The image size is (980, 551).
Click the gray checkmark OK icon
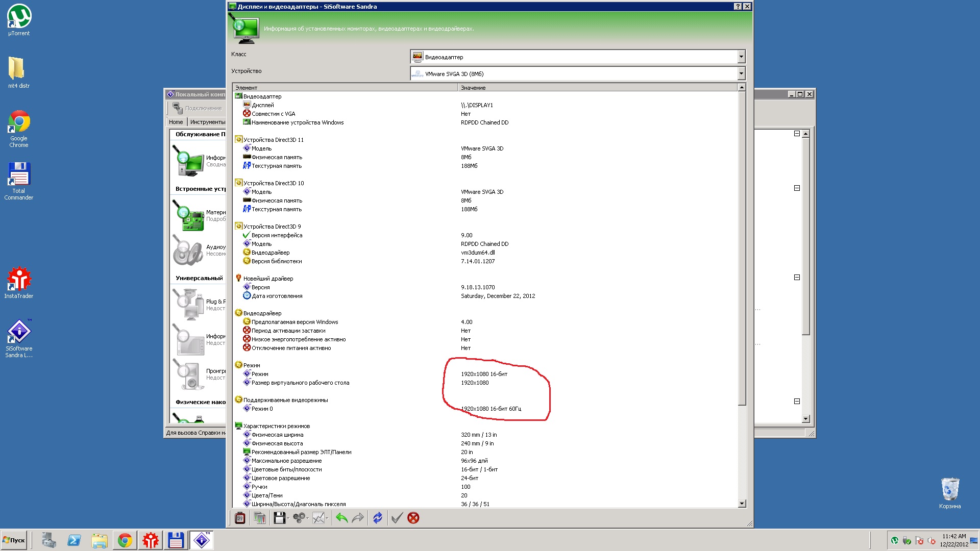(397, 518)
